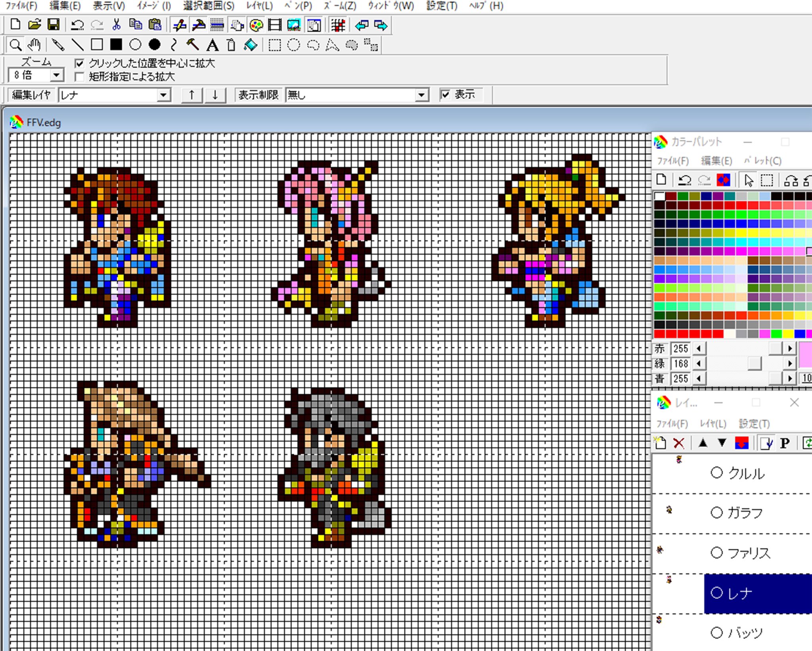This screenshot has width=812, height=651.
Task: Create a new file from main toolbar
Action: (15, 25)
